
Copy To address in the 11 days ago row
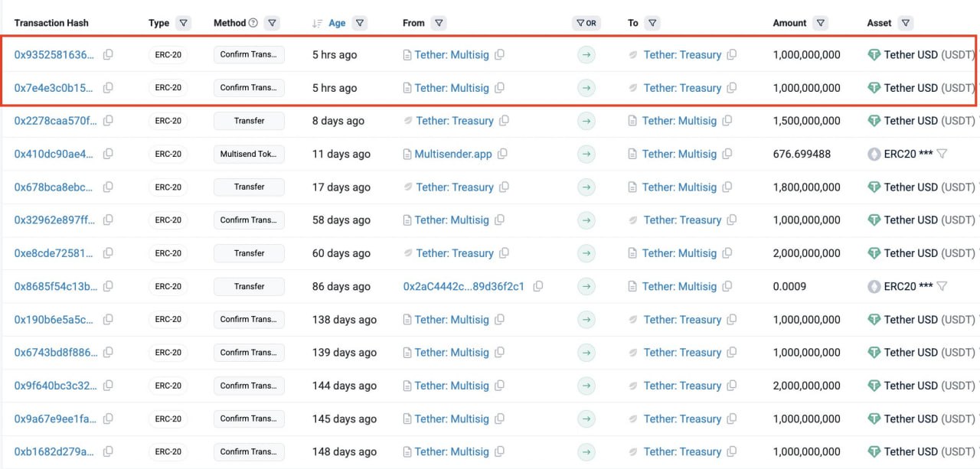point(727,154)
